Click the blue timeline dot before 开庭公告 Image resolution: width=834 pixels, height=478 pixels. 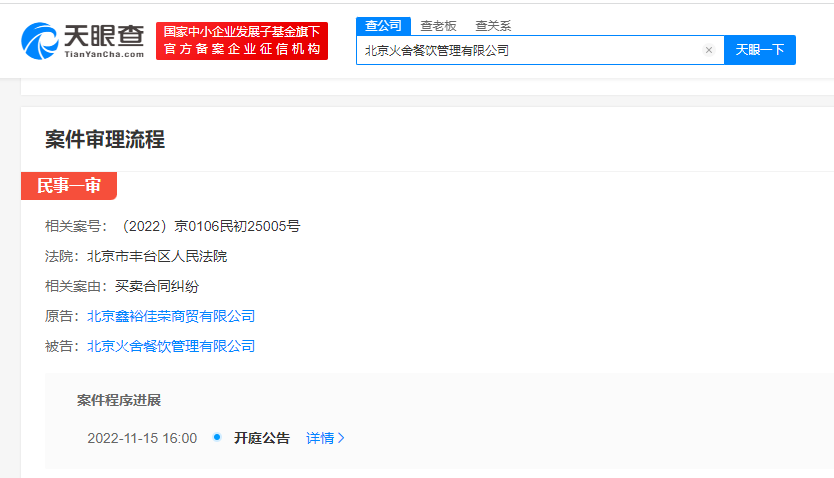point(217,437)
